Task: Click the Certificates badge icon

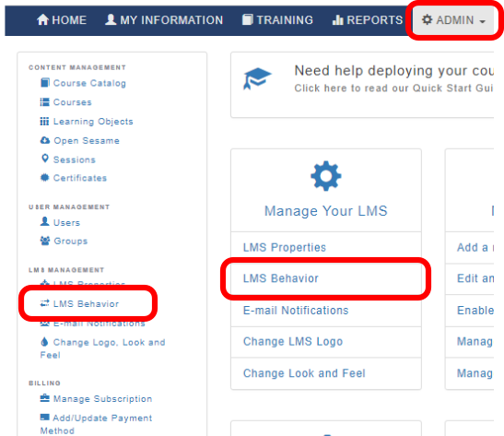Action: click(44, 178)
